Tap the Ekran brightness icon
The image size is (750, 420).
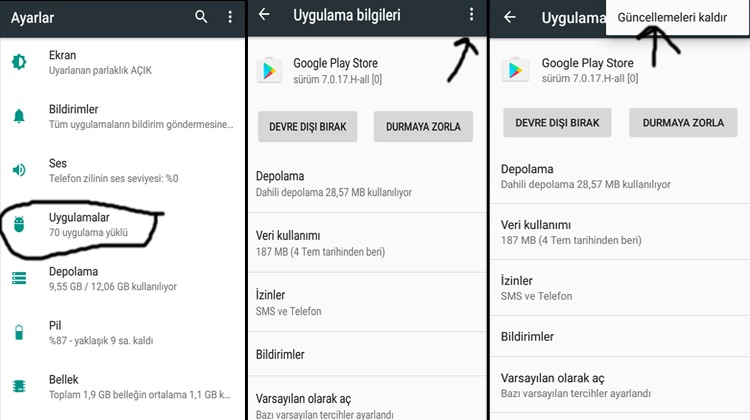point(19,62)
